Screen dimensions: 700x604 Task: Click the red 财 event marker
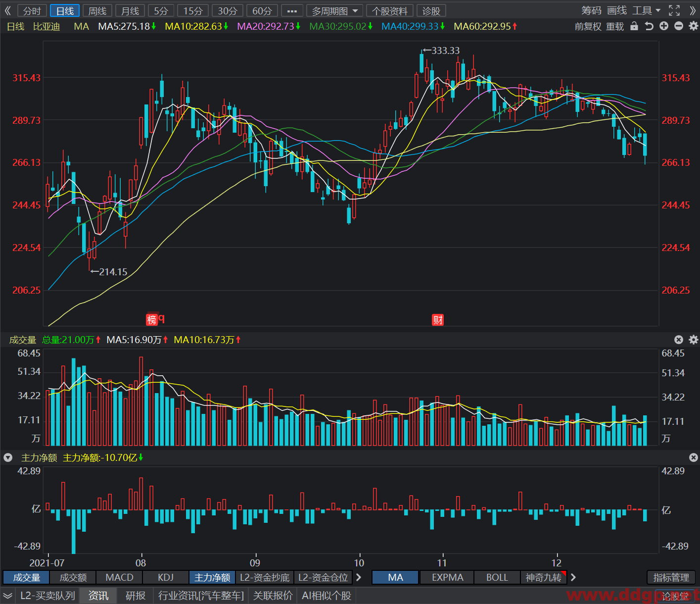coord(438,320)
